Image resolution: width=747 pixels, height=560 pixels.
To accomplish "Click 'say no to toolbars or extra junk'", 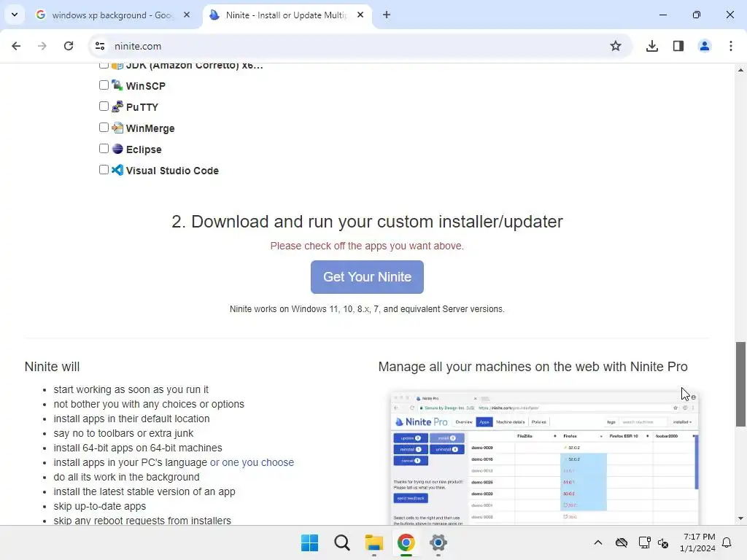I will click(x=123, y=433).
